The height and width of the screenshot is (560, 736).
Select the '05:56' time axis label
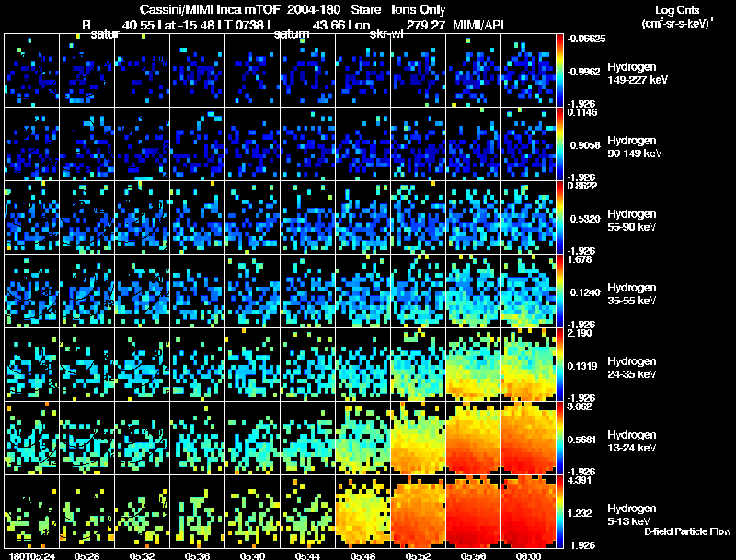coord(473,555)
